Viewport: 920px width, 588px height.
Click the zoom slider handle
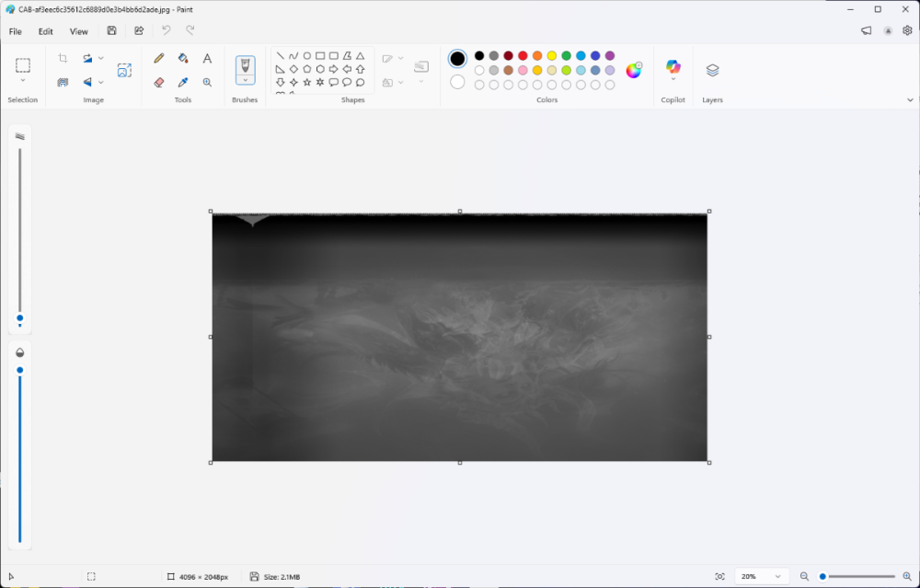[x=822, y=576]
